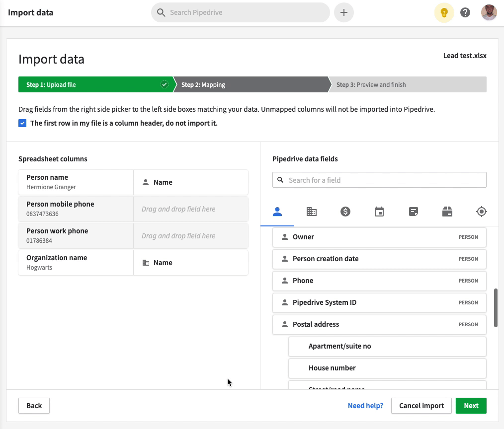
Task: Select the Owner person field
Action: coord(379,237)
